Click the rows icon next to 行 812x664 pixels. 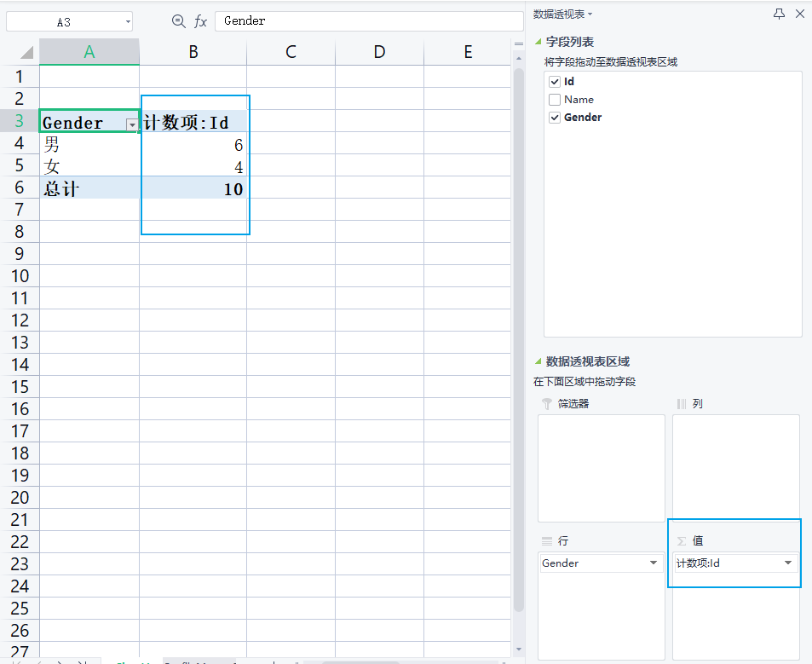[x=547, y=541]
